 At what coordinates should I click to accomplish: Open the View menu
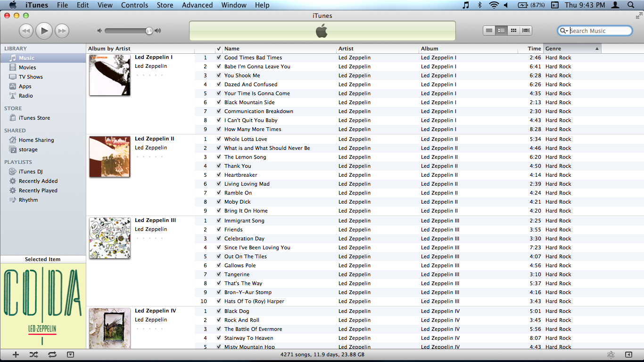click(x=105, y=5)
